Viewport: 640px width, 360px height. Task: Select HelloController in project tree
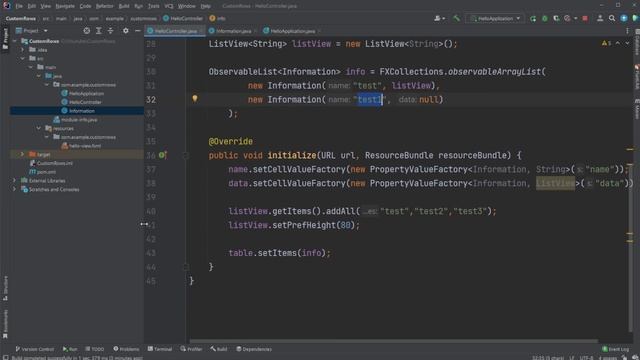click(81, 102)
